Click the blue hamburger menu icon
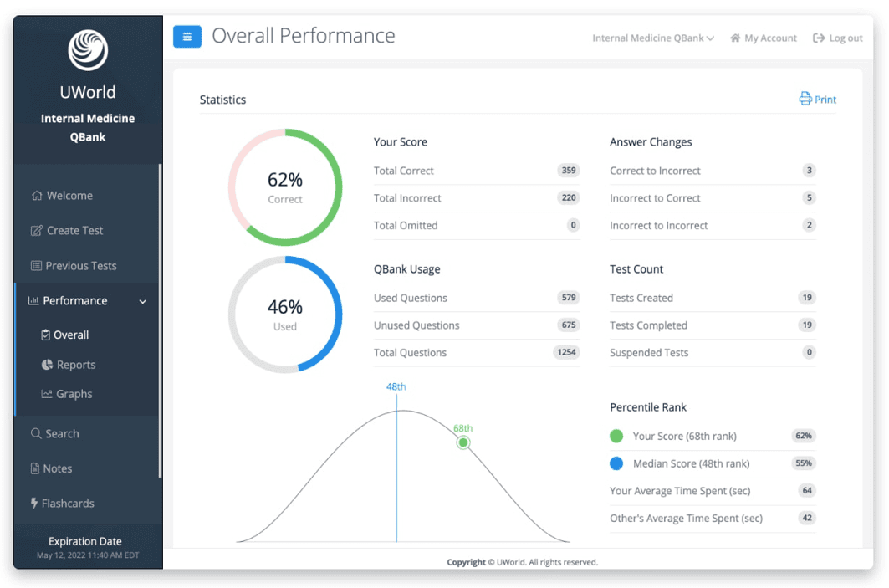The image size is (889, 588). coord(187,37)
